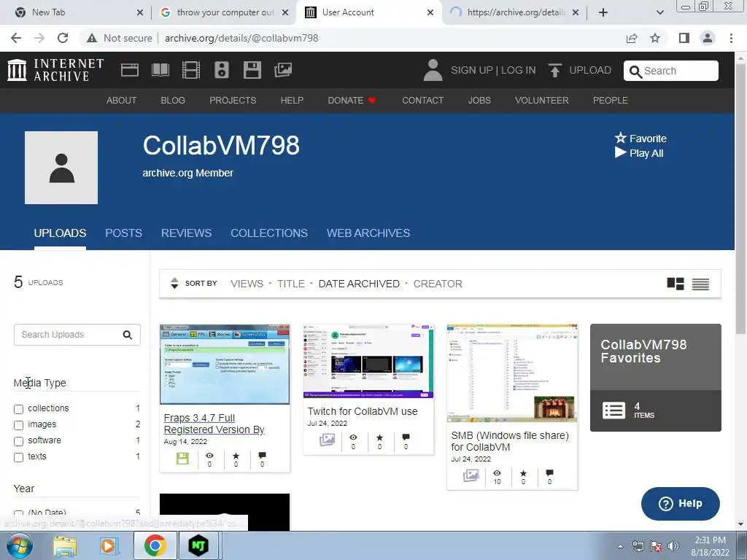This screenshot has width=747, height=560.
Task: Open the Projects menu link
Action: click(233, 101)
